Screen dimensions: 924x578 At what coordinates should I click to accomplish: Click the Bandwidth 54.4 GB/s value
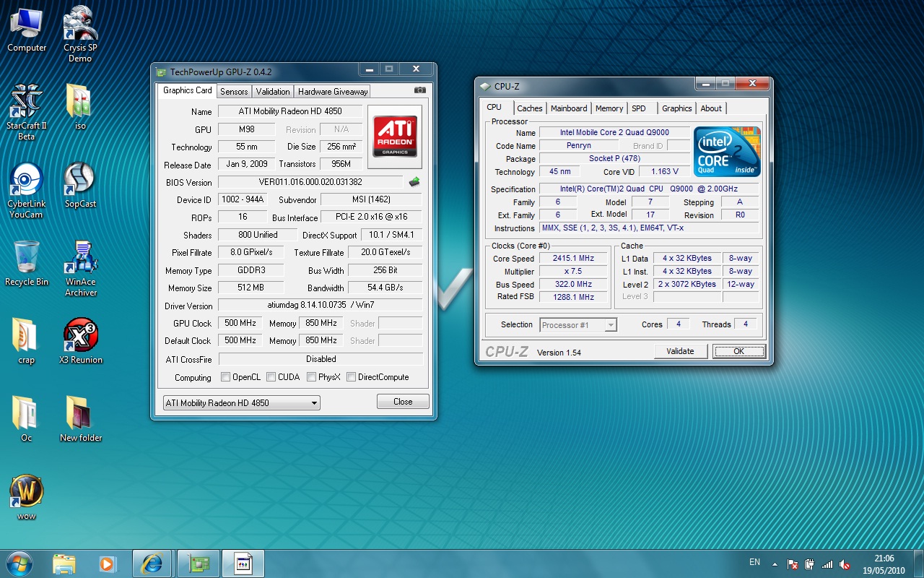(x=385, y=288)
